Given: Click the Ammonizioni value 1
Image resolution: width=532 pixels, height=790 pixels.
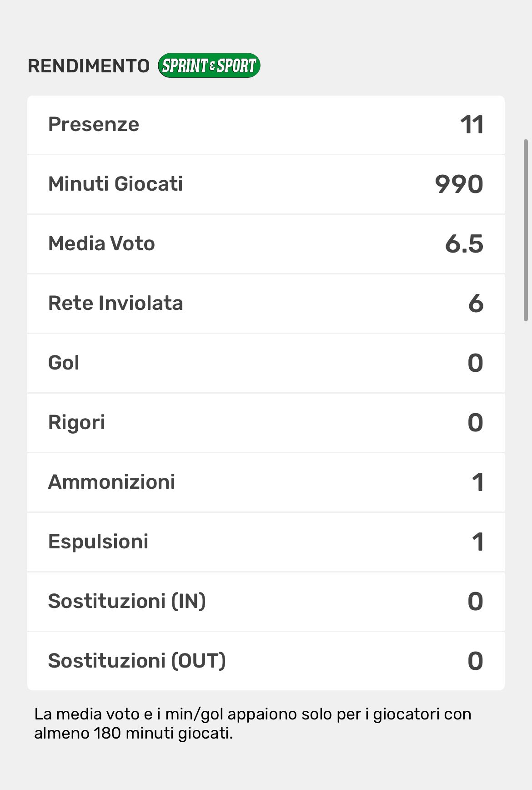Looking at the screenshot, I should point(477,482).
